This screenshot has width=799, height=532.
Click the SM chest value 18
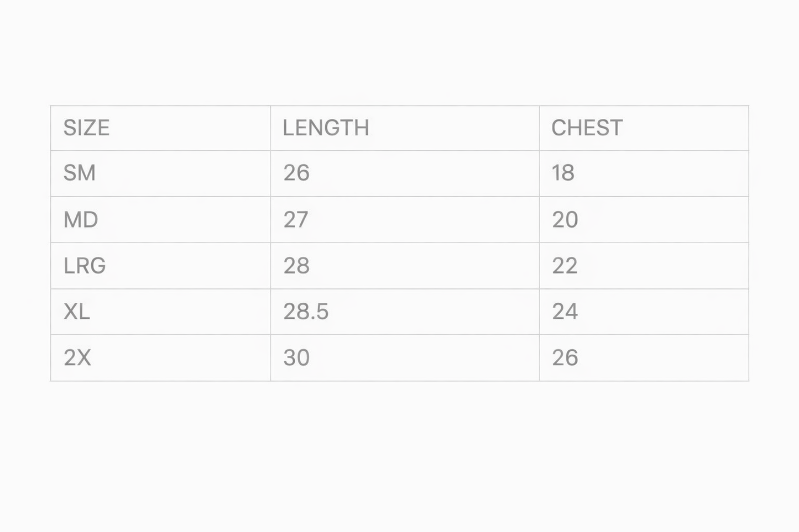[563, 173]
